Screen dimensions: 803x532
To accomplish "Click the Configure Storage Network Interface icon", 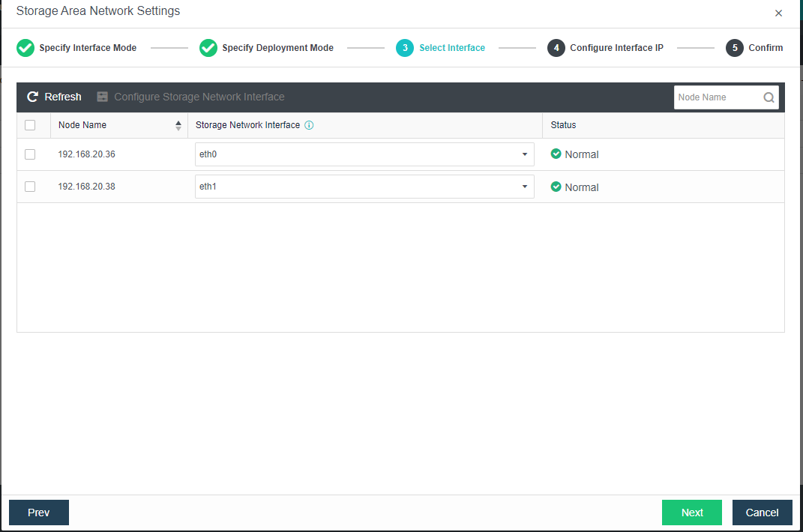I will click(x=103, y=97).
